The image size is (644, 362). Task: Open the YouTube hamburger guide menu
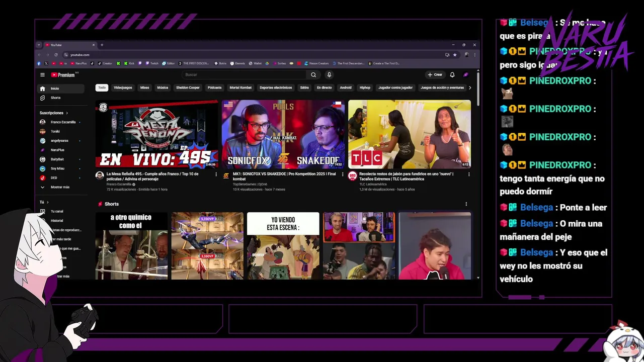click(x=43, y=75)
